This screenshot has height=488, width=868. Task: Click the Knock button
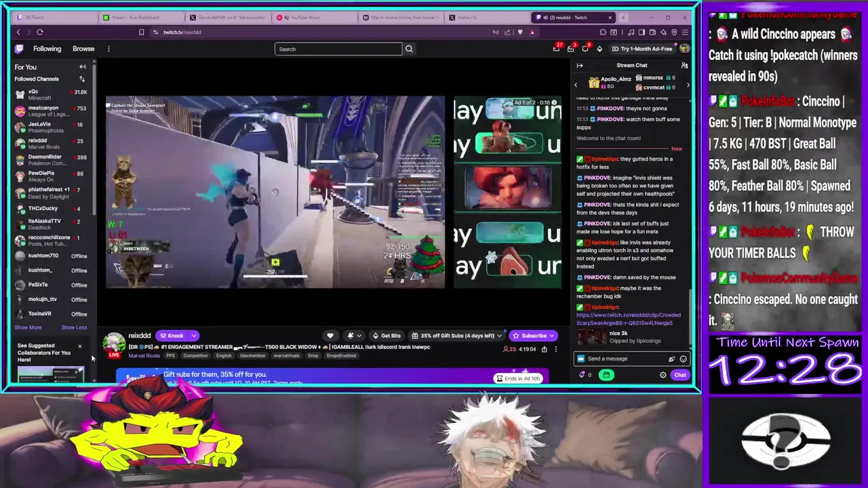pyautogui.click(x=172, y=335)
